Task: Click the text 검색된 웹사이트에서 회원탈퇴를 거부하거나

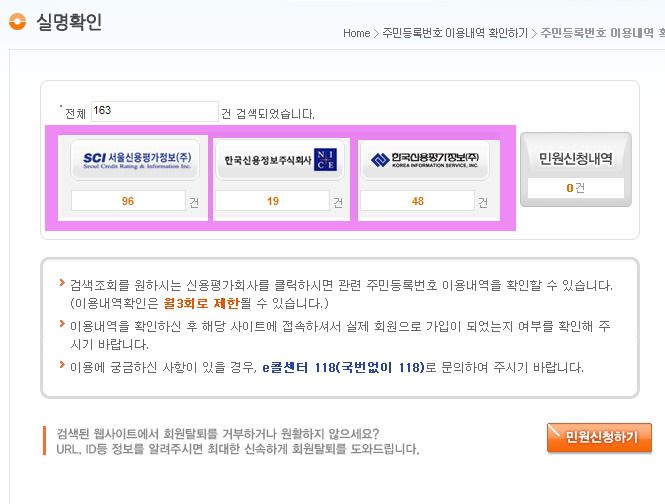Action: pos(218,434)
